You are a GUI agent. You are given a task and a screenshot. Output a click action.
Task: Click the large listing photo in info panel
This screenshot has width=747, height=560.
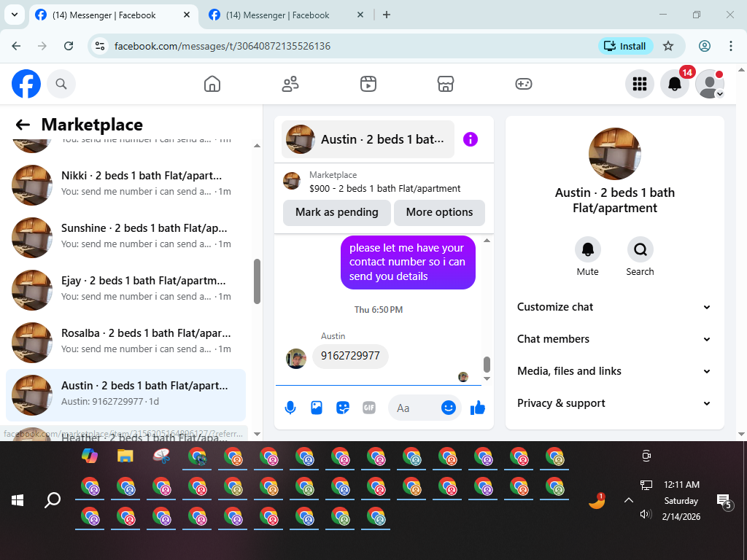614,154
